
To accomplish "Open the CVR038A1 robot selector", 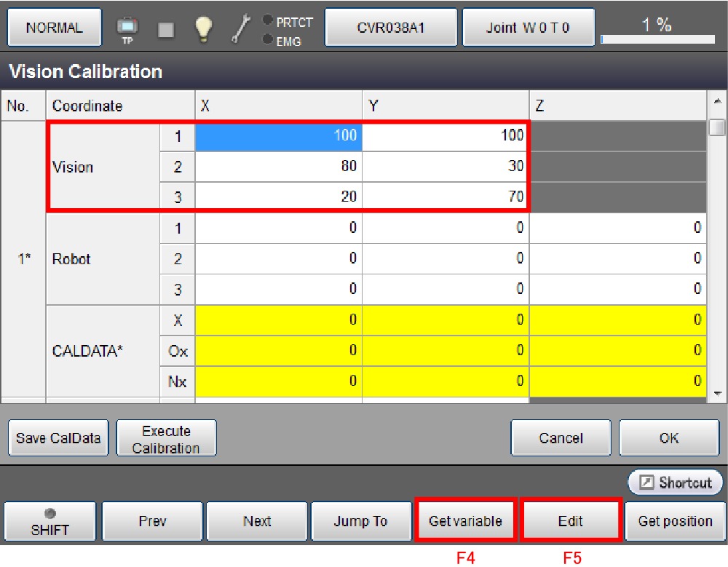I will [390, 28].
